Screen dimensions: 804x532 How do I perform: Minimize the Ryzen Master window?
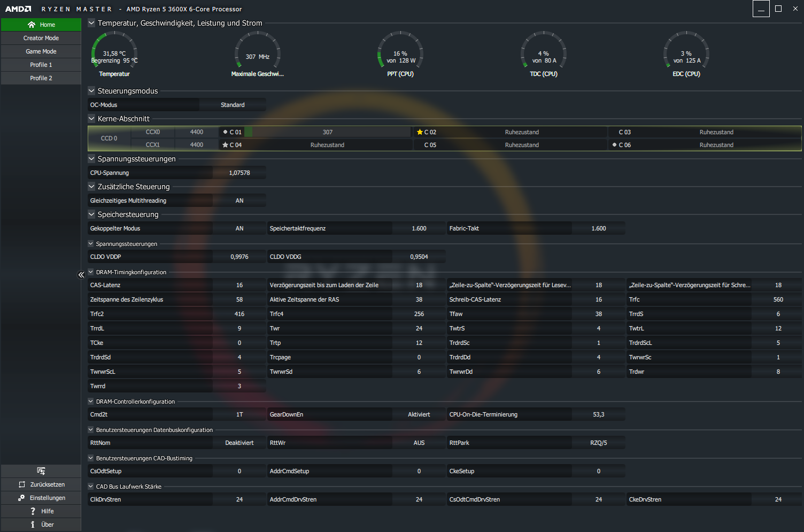click(x=761, y=9)
